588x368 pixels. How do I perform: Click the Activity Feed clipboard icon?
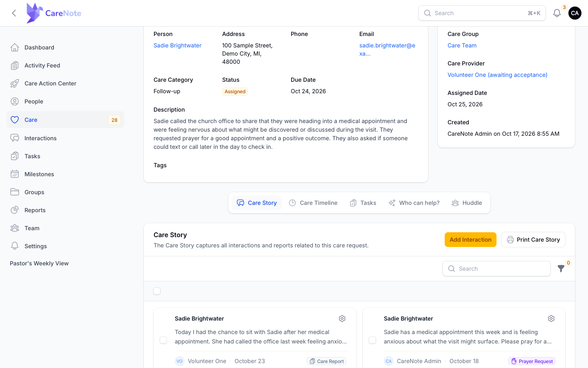click(15, 65)
